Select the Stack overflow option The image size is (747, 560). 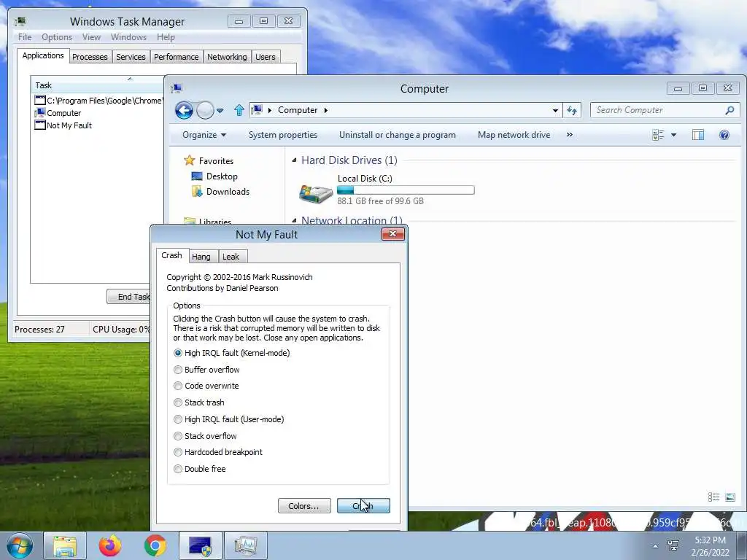click(x=205, y=436)
